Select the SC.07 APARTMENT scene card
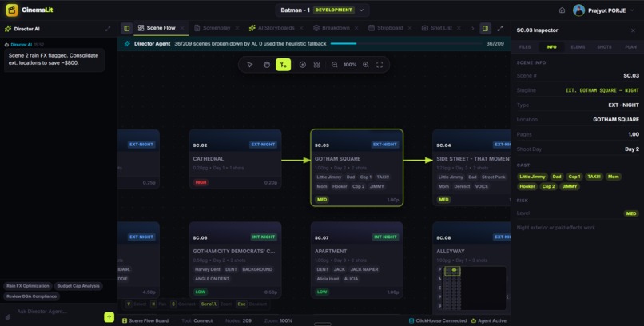 tap(357, 260)
